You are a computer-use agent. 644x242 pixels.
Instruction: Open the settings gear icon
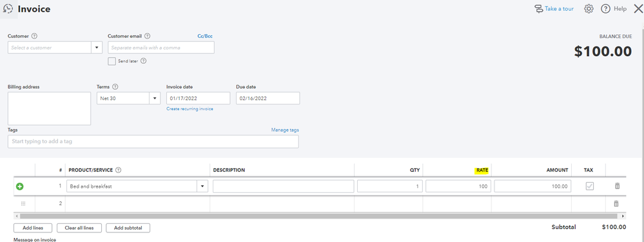[x=589, y=8]
